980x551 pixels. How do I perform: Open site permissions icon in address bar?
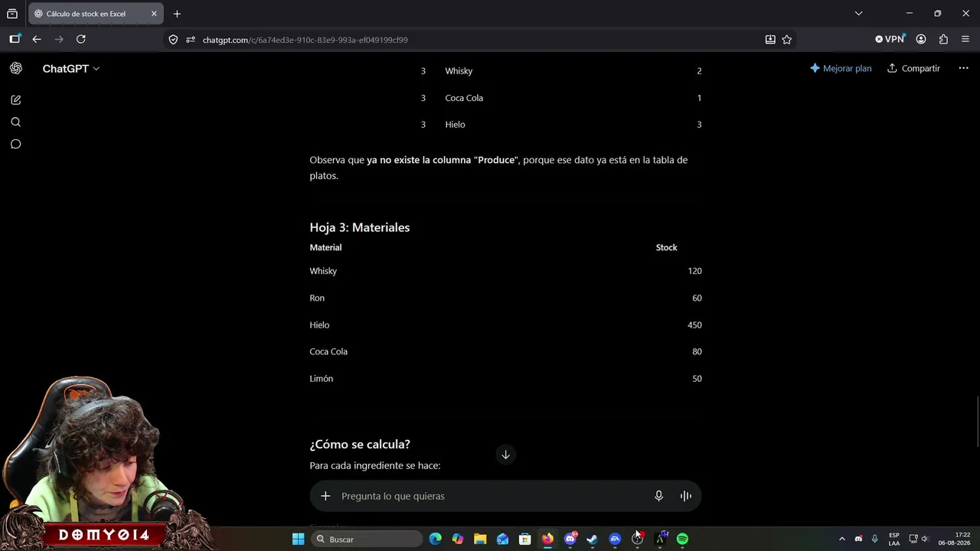(190, 40)
